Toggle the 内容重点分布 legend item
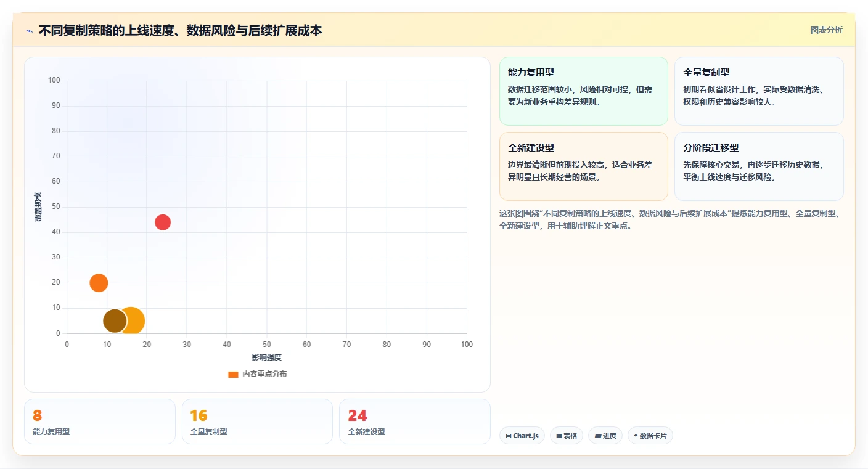868x469 pixels. click(x=257, y=374)
